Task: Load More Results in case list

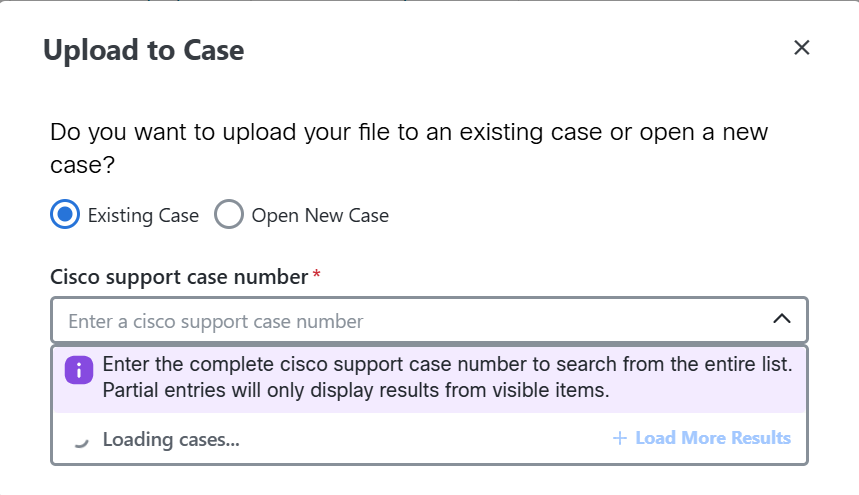Action: [x=702, y=438]
